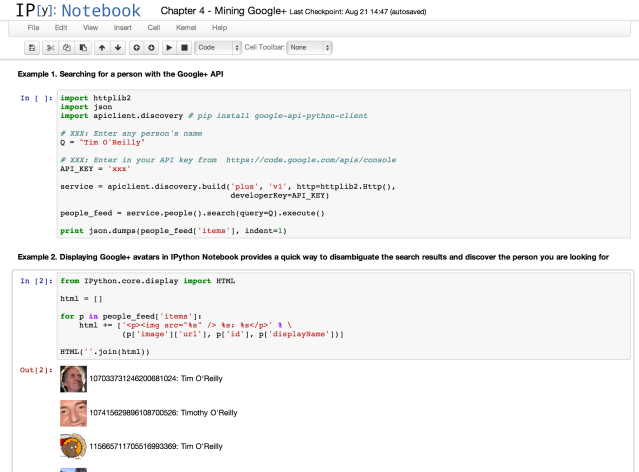639x472 pixels.
Task: Run the cell with the play button
Action: pos(169,48)
